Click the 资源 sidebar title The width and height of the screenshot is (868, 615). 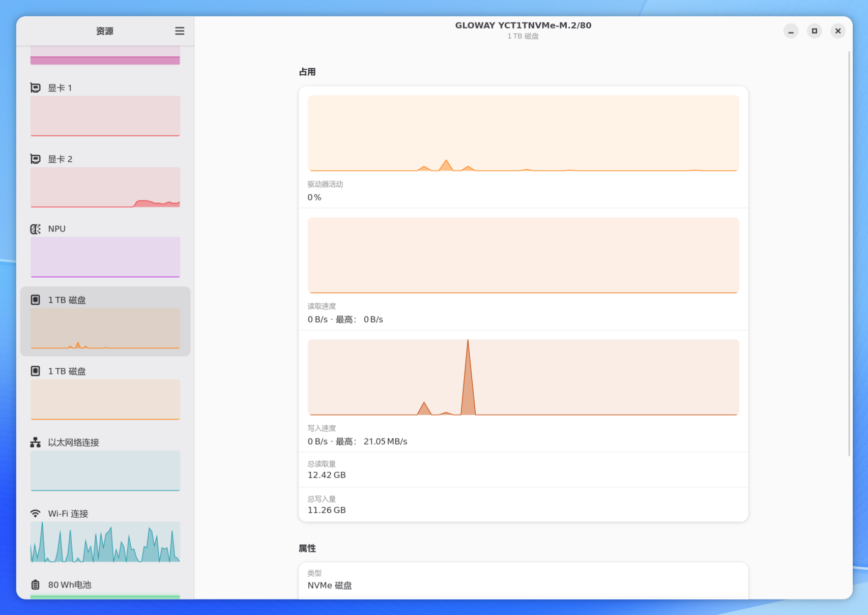click(x=105, y=31)
